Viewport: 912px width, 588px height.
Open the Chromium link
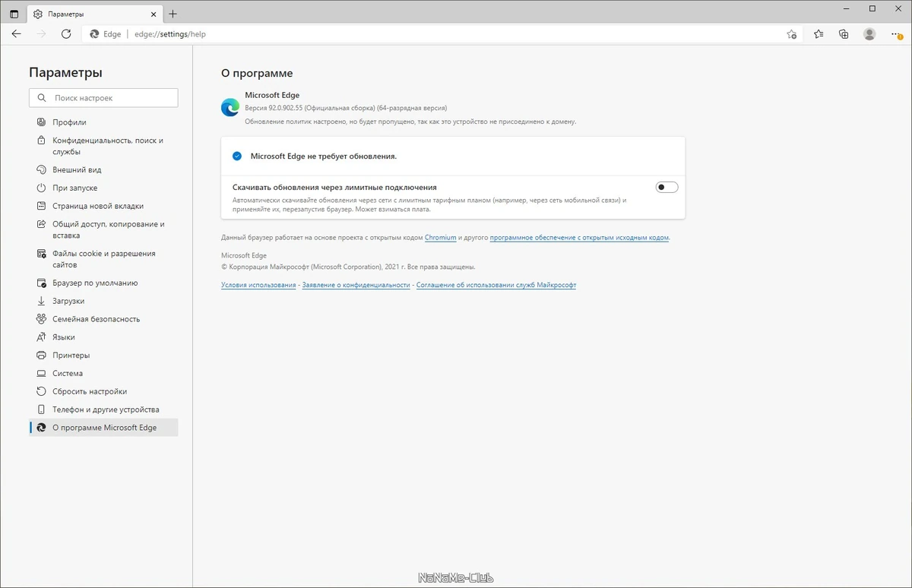[x=441, y=238]
